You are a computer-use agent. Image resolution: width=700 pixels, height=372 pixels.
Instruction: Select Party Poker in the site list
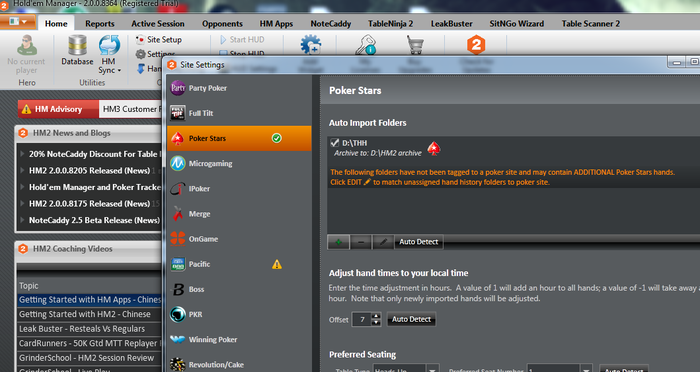(239, 88)
